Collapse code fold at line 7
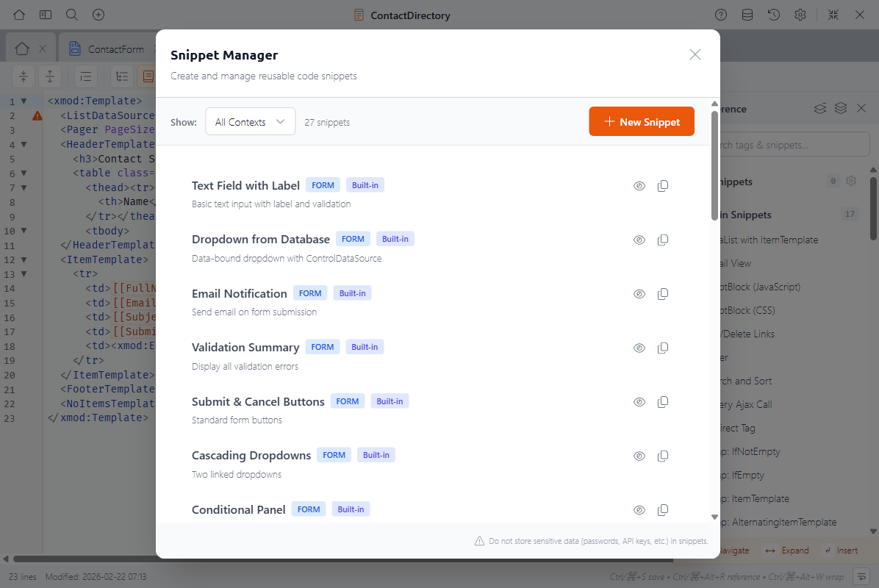This screenshot has width=879, height=588. tap(24, 187)
